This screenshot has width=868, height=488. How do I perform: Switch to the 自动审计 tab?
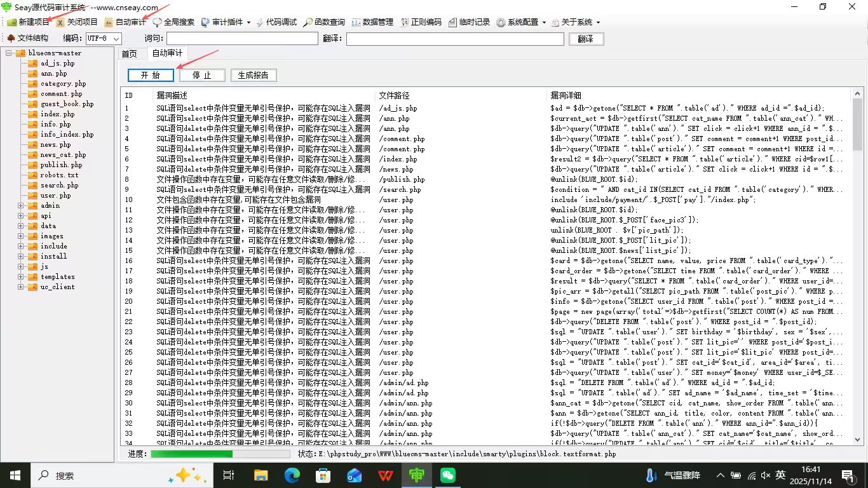click(x=168, y=53)
